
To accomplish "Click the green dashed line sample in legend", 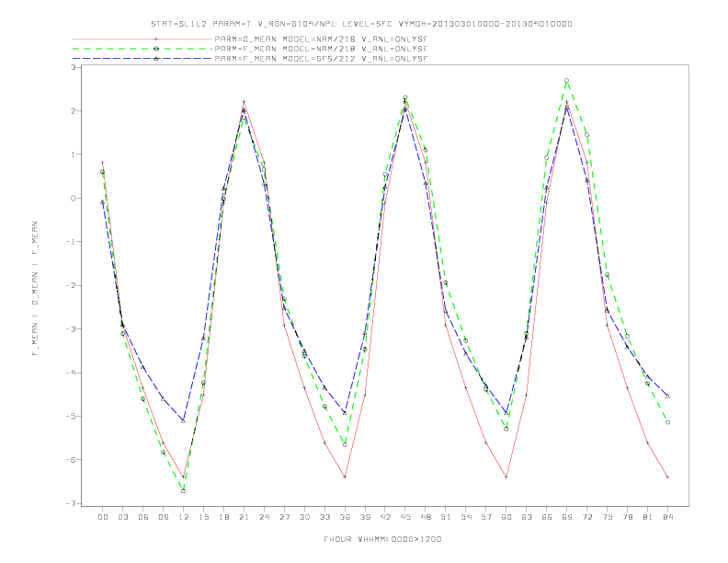I will point(142,49).
